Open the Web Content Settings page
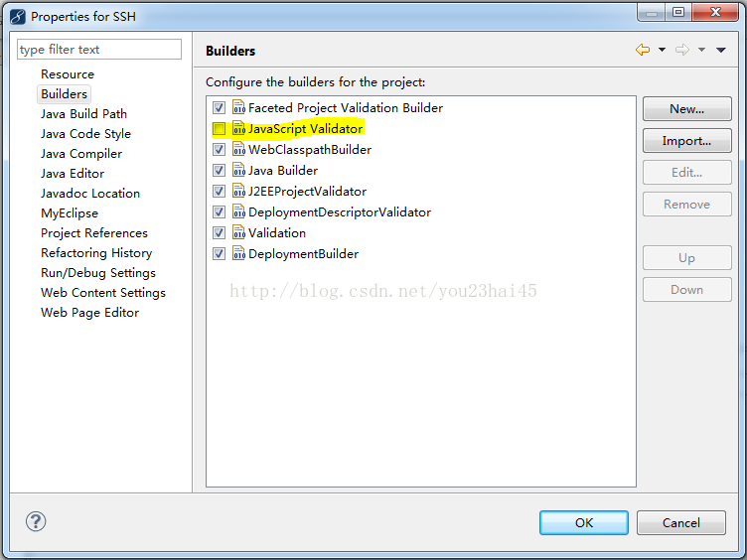This screenshot has height=560, width=747. tap(103, 292)
